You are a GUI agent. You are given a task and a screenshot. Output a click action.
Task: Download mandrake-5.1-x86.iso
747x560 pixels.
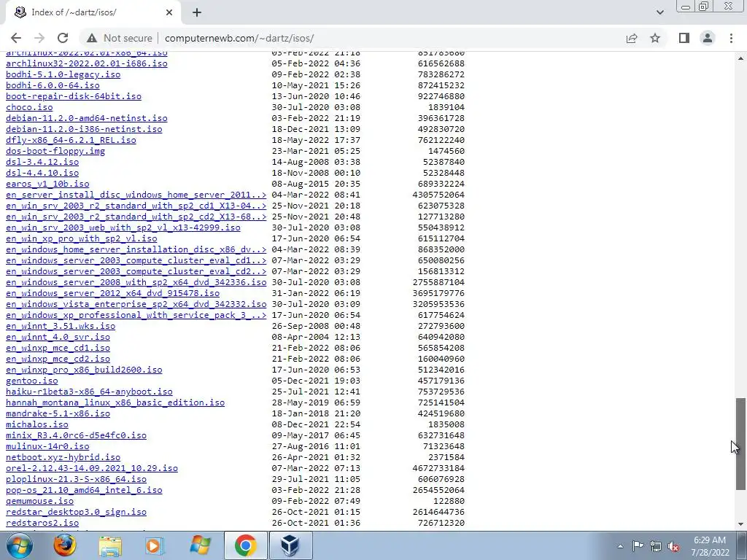coord(58,414)
